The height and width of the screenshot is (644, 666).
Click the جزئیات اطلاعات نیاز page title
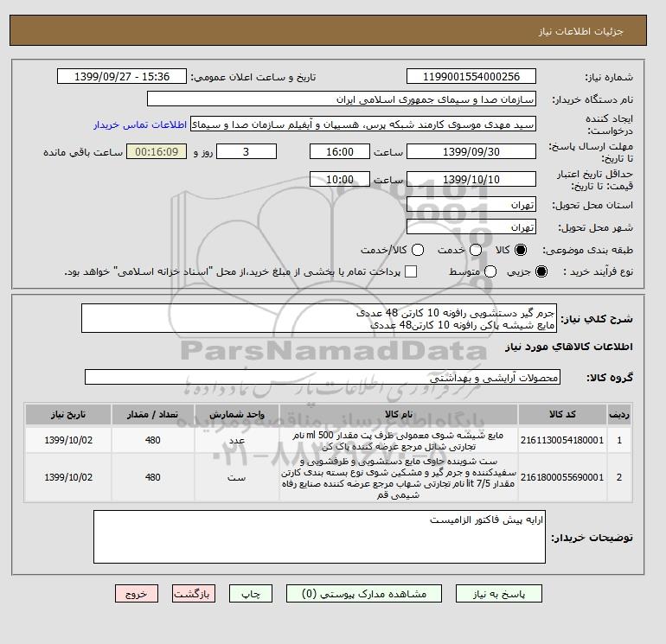point(580,31)
